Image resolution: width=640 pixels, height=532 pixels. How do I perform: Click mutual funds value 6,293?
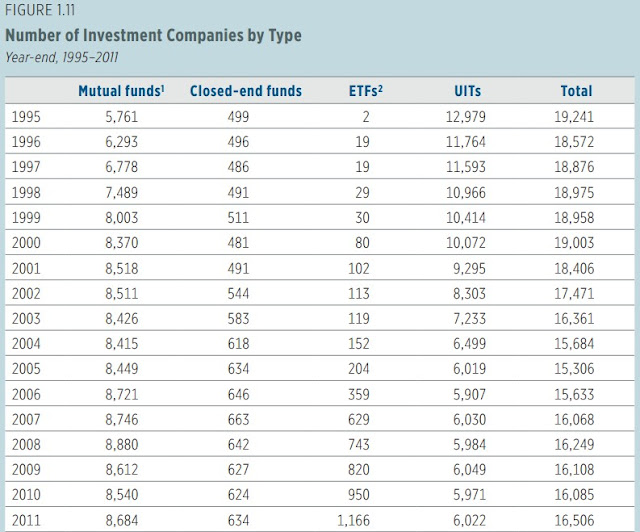pos(122,142)
